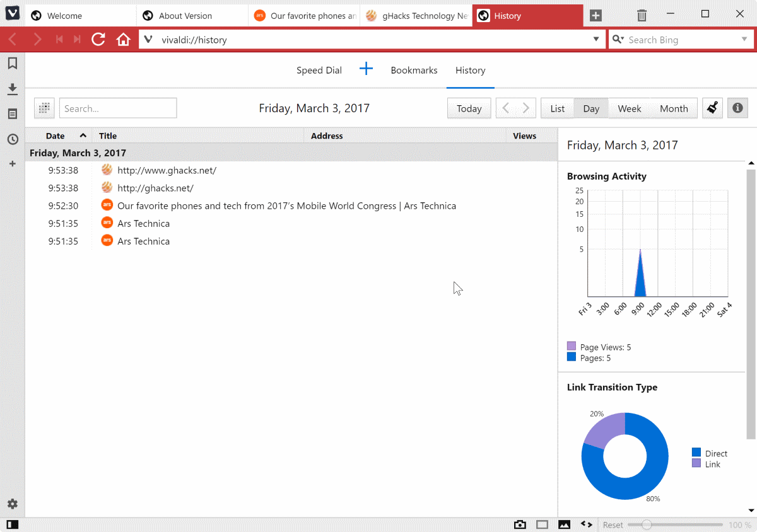Open the Downloads side panel
Viewport: 757px width, 532px height.
click(13, 89)
